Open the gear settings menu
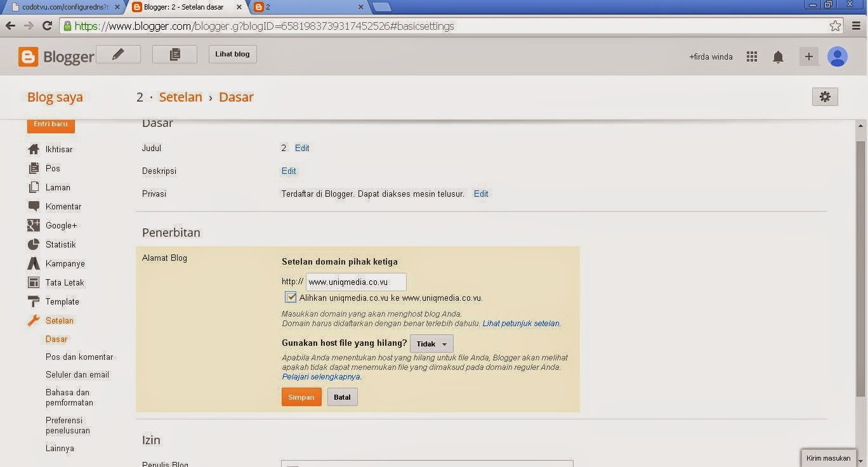The image size is (868, 467). (x=825, y=96)
